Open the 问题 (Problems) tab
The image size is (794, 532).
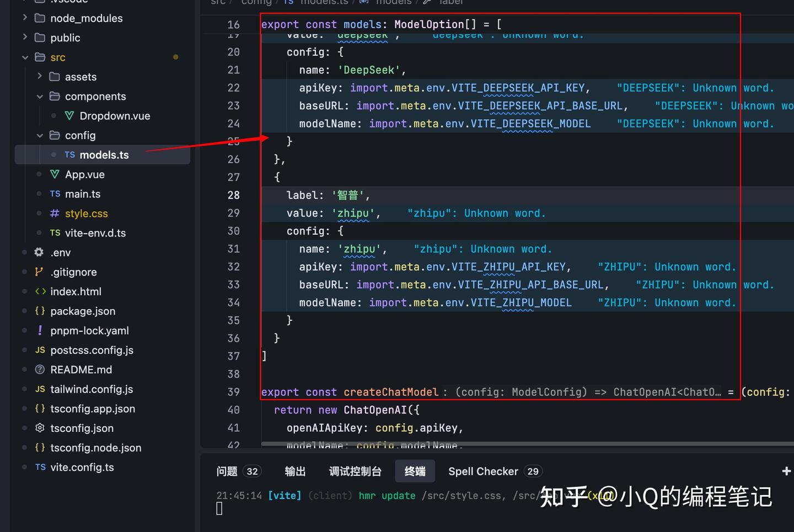(x=226, y=471)
